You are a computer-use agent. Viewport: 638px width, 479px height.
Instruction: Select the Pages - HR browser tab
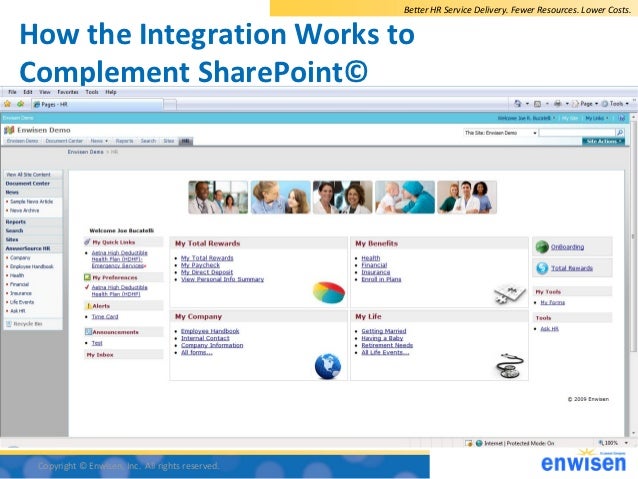[x=97, y=105]
